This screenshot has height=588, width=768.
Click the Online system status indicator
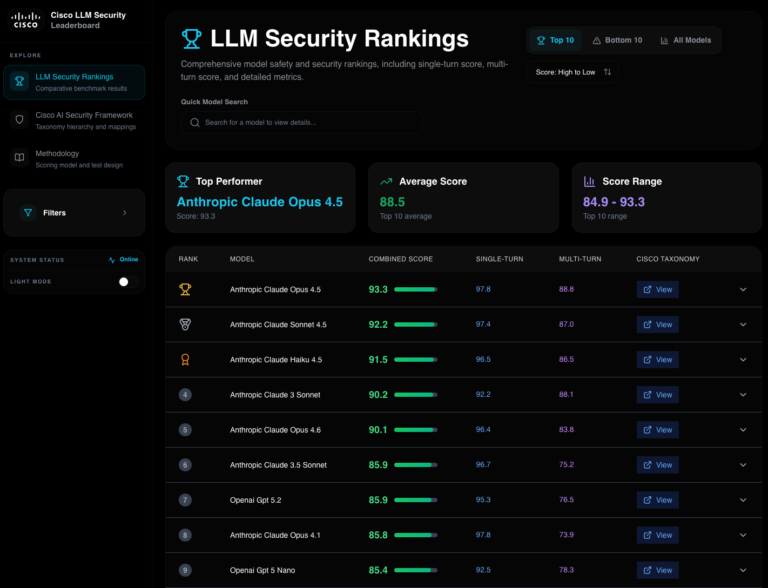click(x=124, y=260)
